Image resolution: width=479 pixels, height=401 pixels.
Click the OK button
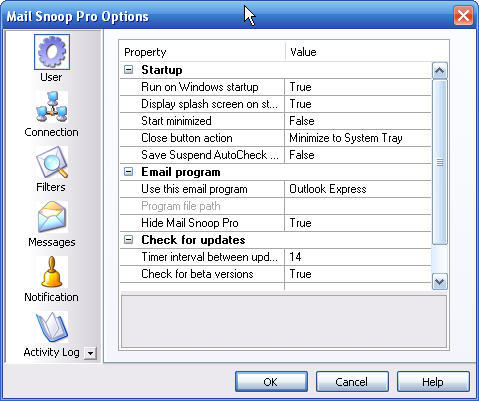(271, 382)
